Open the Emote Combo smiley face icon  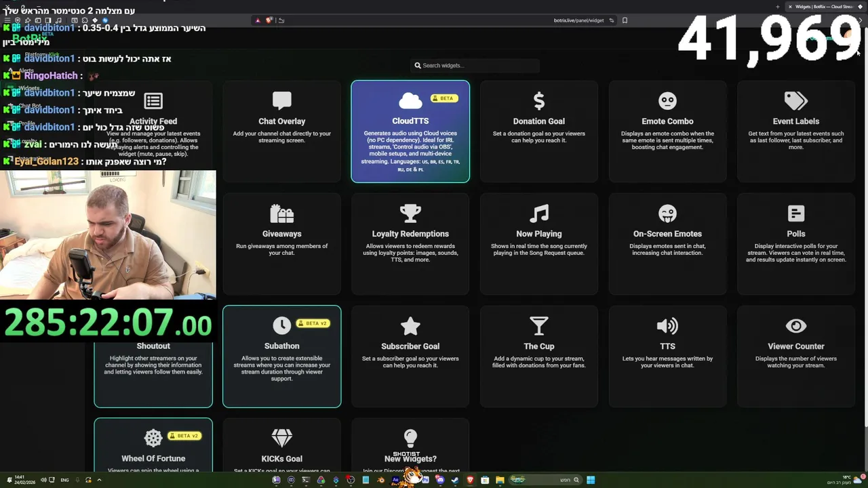tap(667, 100)
